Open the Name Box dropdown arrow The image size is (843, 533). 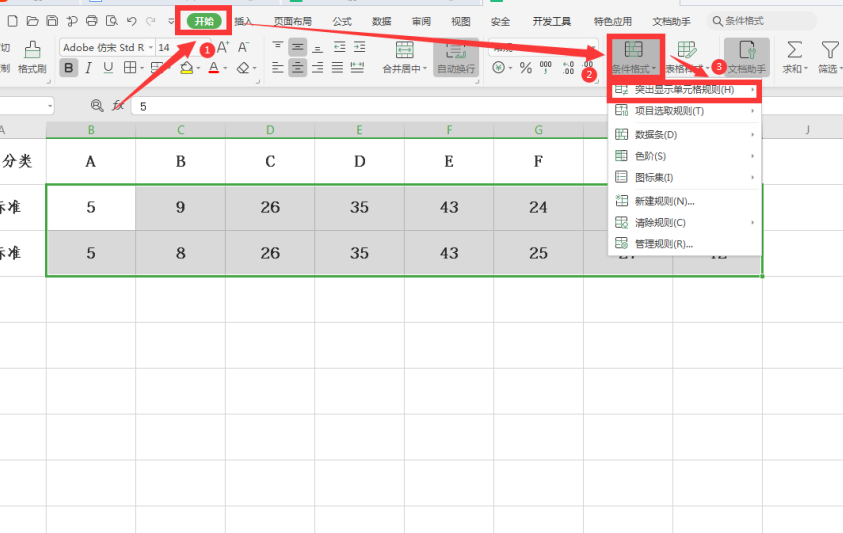point(50,106)
